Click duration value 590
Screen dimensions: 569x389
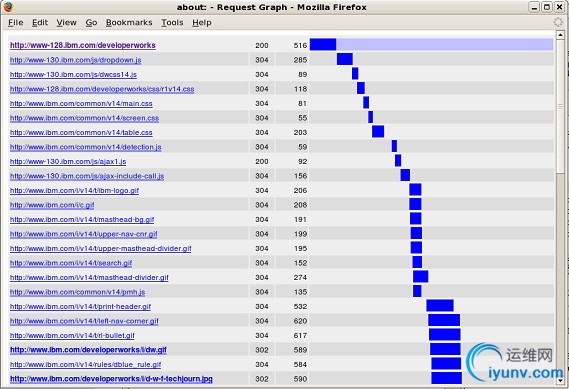coord(300,379)
